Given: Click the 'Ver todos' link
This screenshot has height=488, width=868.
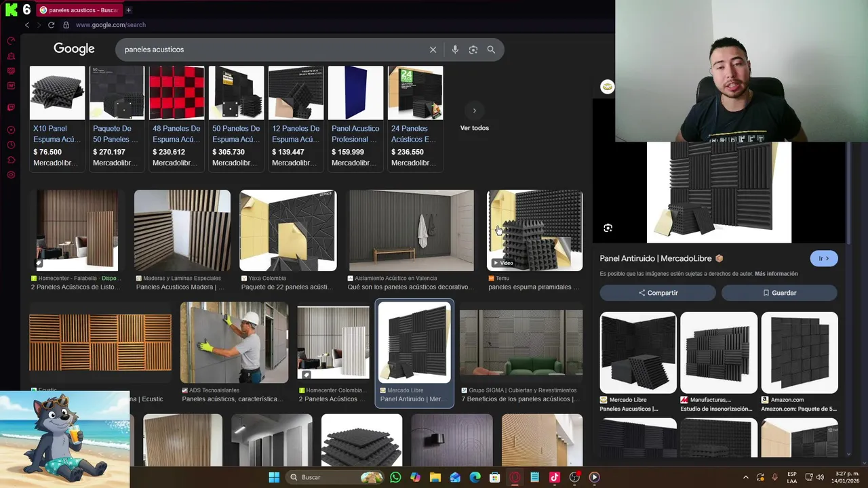Looking at the screenshot, I should point(475,128).
